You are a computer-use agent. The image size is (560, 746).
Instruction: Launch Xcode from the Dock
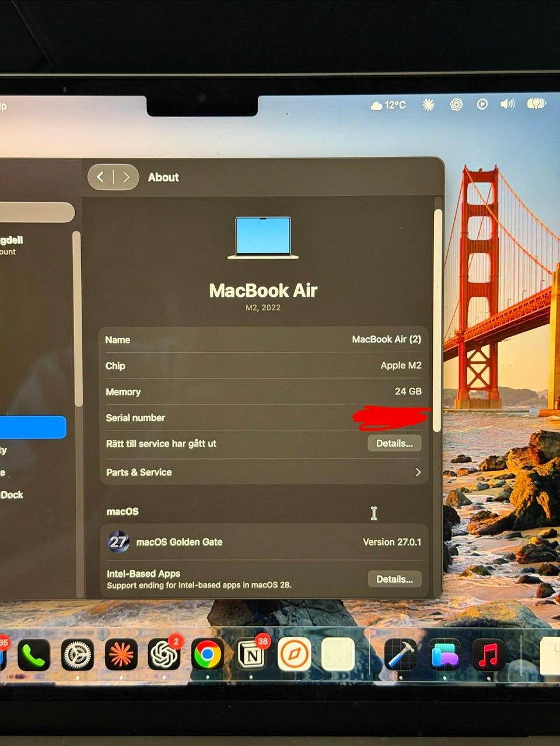(401, 655)
